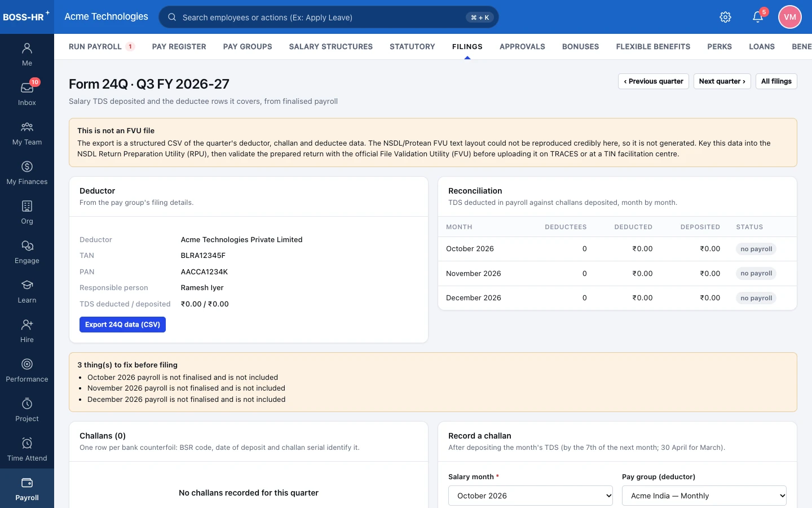Expand the Pay group deductor dropdown
The image size is (812, 508).
coord(704,496)
